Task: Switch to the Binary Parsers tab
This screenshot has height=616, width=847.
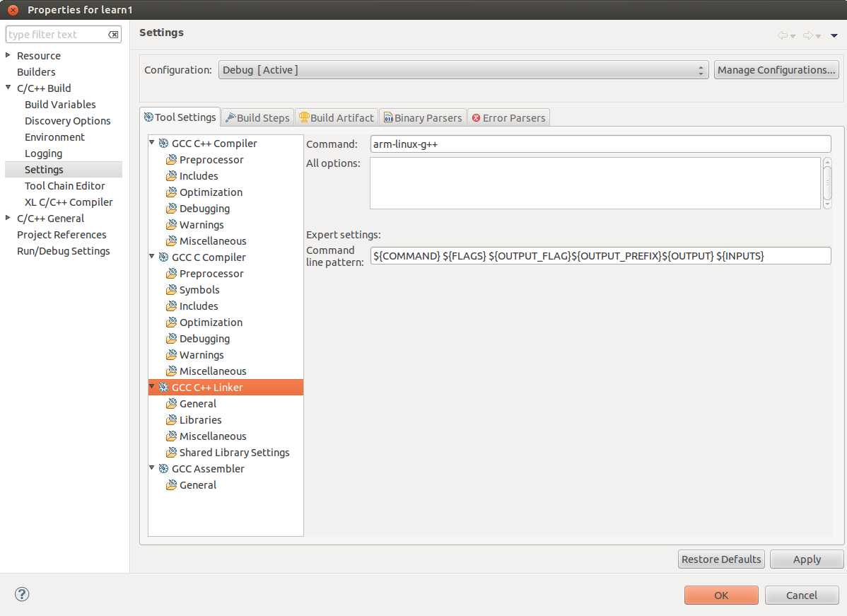Action: pos(423,118)
